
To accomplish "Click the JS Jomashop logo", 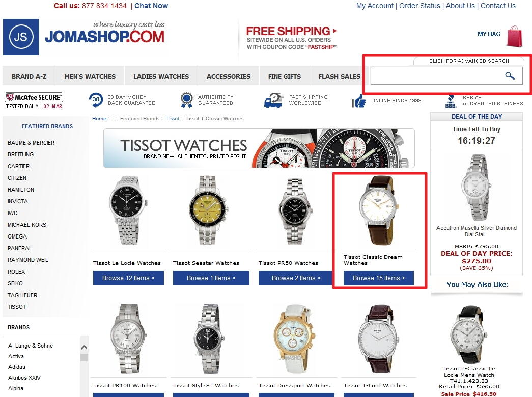I will (x=21, y=37).
